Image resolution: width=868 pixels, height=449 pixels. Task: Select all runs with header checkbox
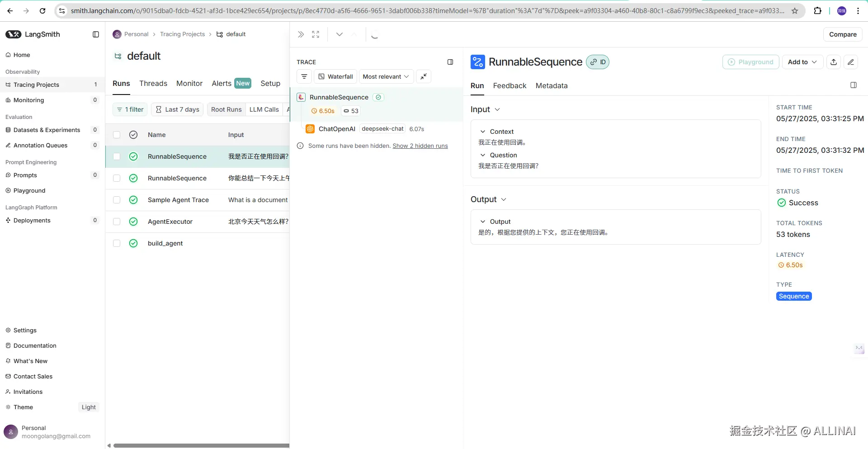[117, 135]
